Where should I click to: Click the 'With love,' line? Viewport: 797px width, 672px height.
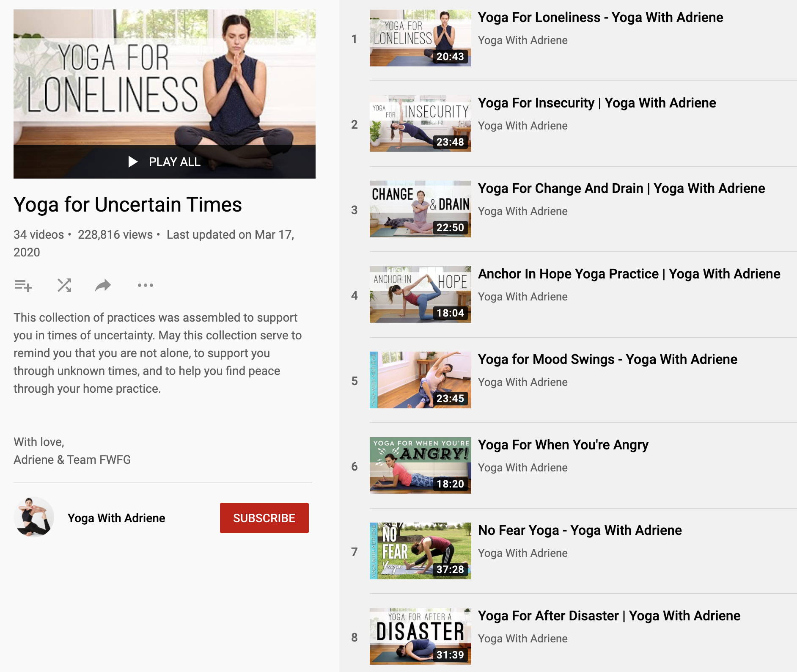39,442
